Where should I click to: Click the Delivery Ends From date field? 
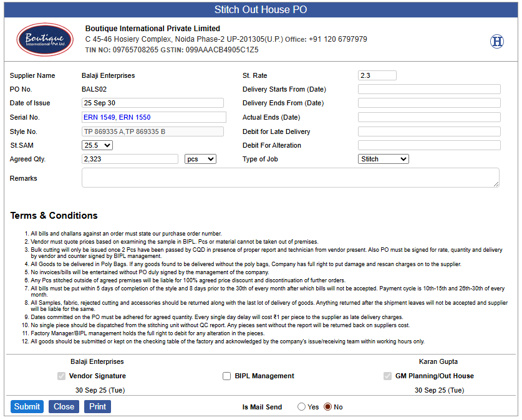tap(429, 103)
